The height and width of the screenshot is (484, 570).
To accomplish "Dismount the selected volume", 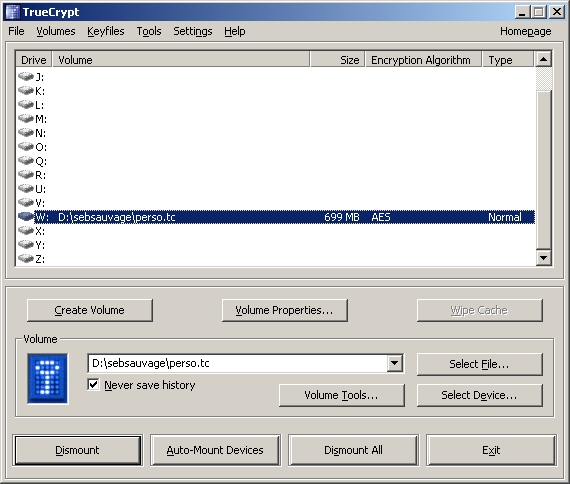I will (77, 450).
